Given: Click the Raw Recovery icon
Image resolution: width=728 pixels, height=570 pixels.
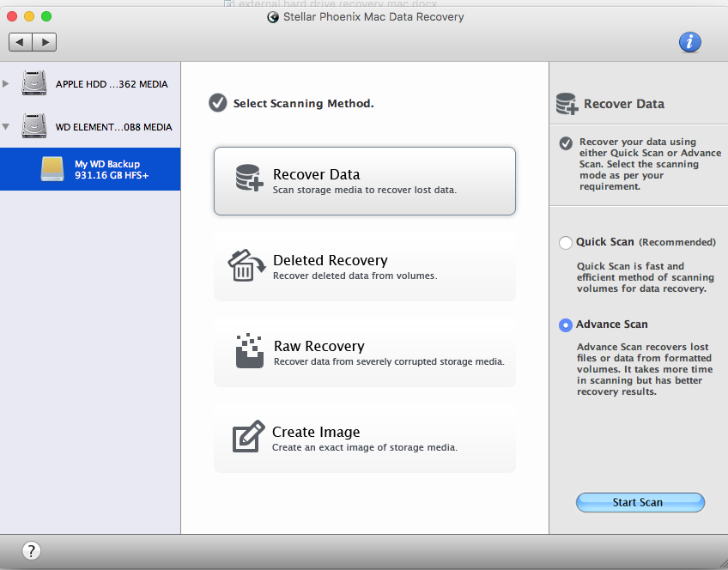Looking at the screenshot, I should point(248,351).
